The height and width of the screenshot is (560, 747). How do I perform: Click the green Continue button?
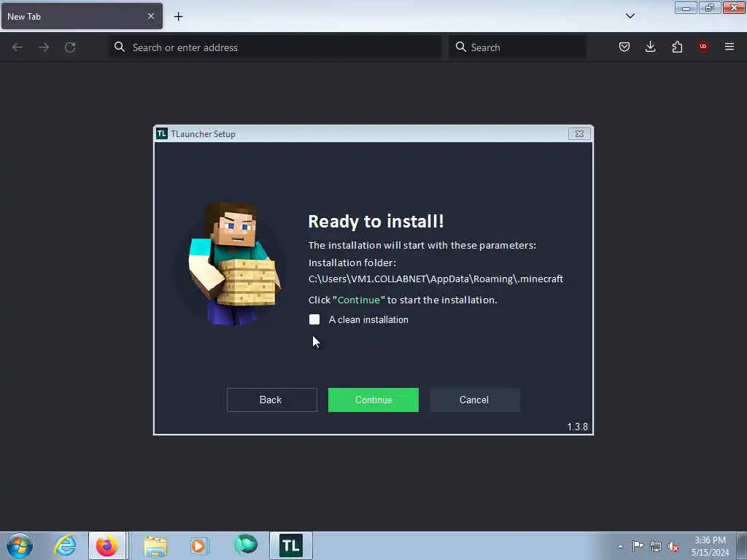373,400
